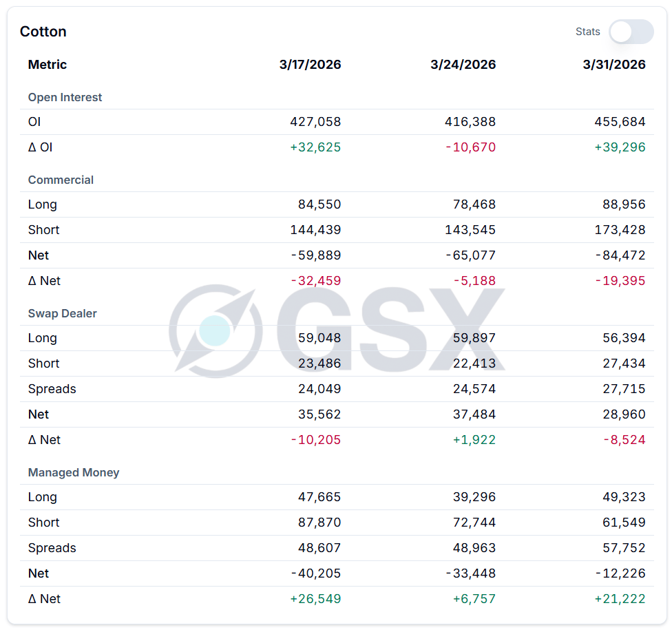The image size is (672, 632).
Task: Click the OI value 455,684
Action: 620,123
